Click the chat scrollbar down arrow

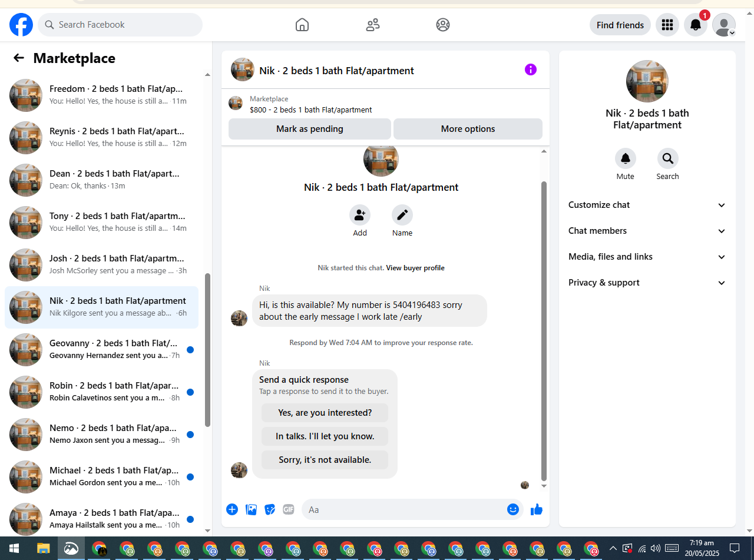tap(544, 486)
